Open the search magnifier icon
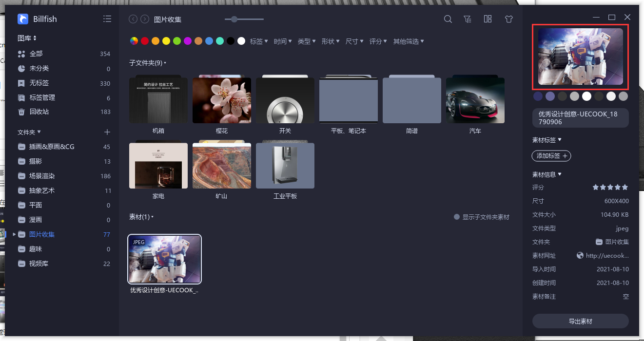This screenshot has height=341, width=644. 448,19
